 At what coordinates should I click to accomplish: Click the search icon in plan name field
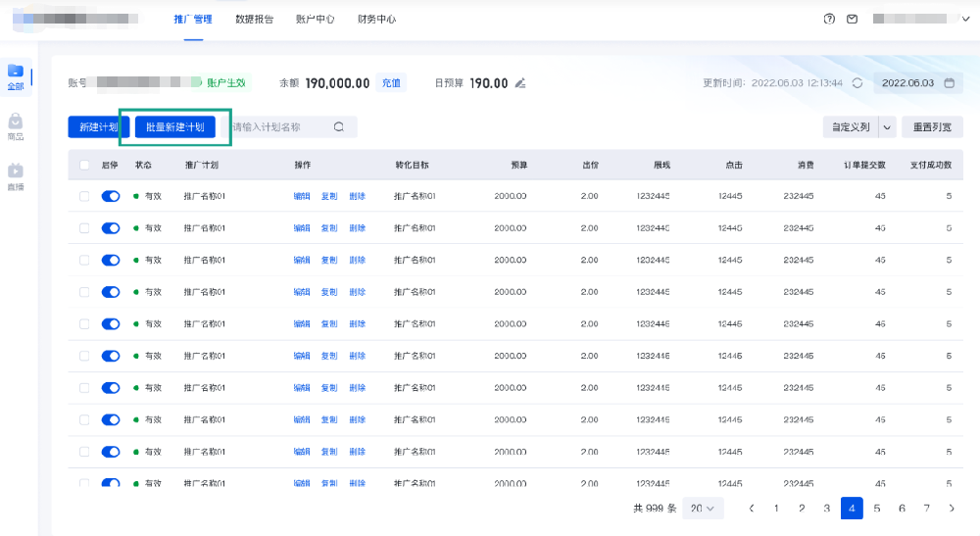339,127
